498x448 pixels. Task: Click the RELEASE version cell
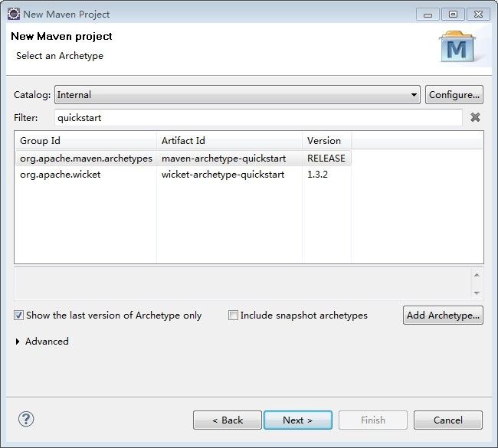326,158
